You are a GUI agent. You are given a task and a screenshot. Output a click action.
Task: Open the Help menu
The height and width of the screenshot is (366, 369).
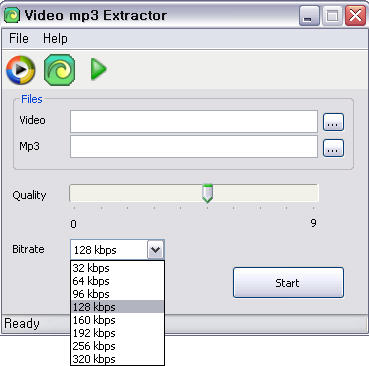click(x=55, y=39)
